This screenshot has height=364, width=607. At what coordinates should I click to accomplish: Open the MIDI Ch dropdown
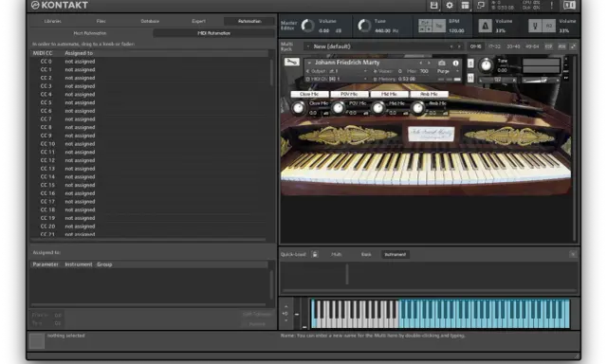(x=365, y=79)
